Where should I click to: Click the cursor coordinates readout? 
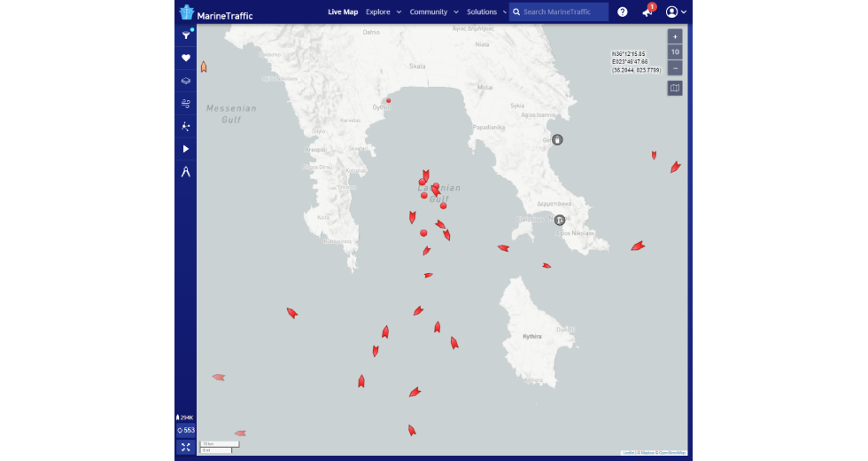pyautogui.click(x=636, y=62)
